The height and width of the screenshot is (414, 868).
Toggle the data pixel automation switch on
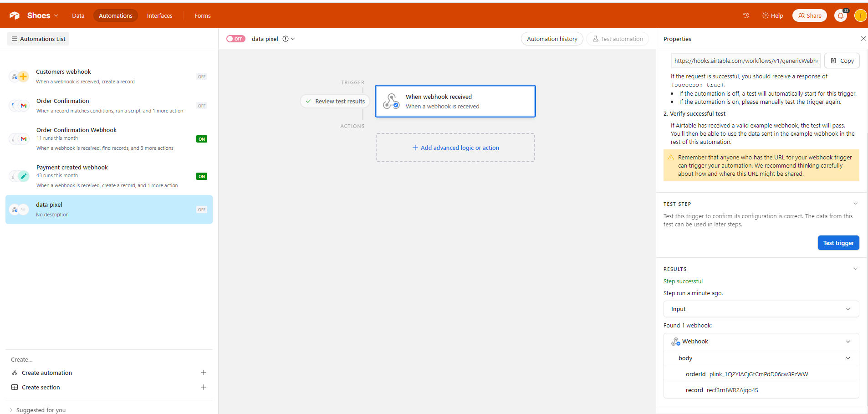tap(236, 39)
